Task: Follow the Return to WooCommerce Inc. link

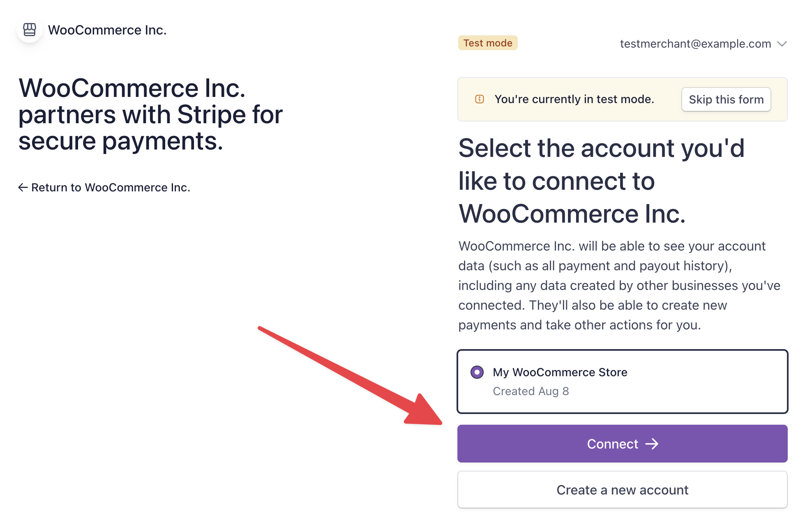Action: (111, 188)
